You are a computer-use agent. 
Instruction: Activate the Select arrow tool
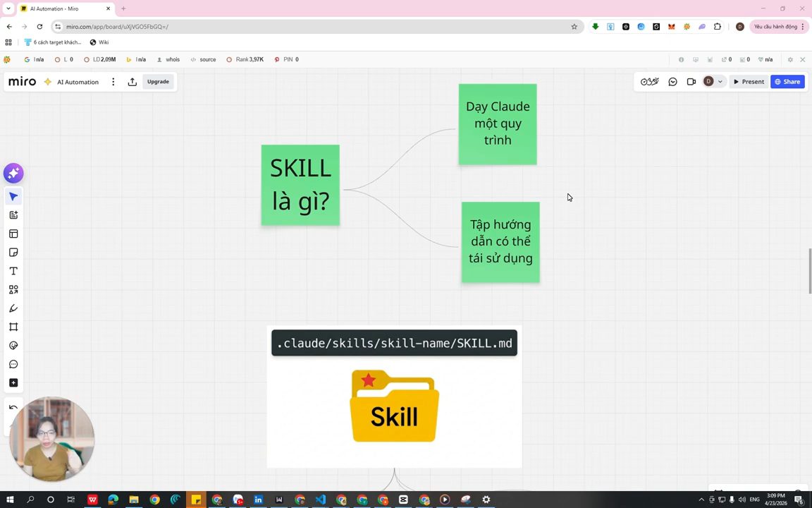(13, 196)
